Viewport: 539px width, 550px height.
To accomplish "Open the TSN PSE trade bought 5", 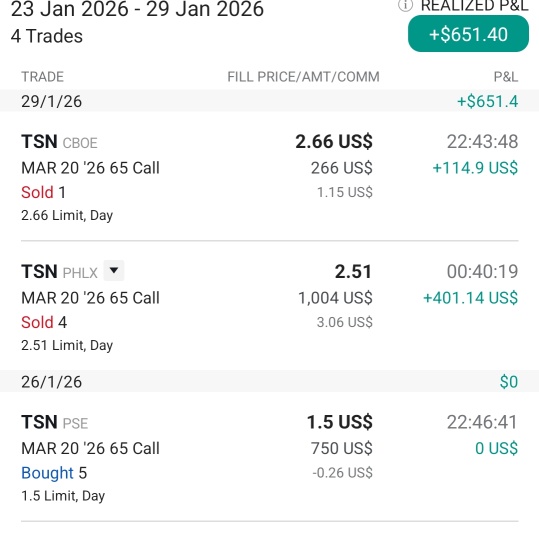I will click(x=269, y=458).
